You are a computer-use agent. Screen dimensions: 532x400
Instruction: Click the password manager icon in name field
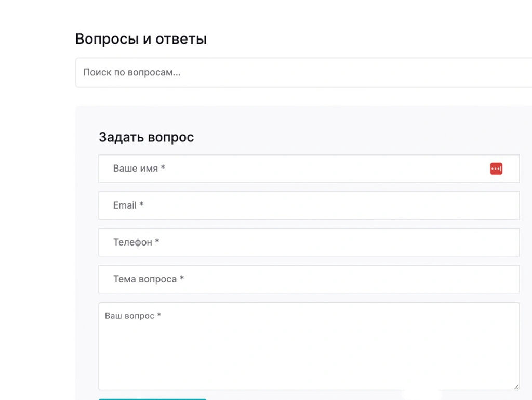pos(496,169)
